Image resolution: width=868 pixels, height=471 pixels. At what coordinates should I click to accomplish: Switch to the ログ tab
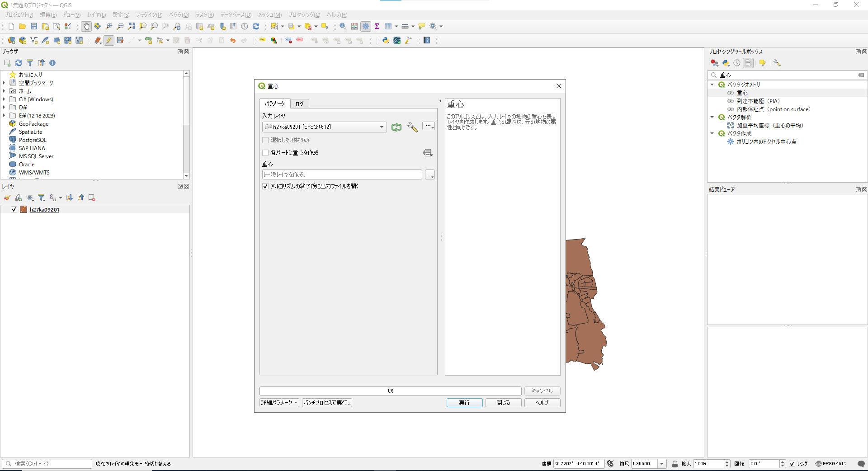(x=299, y=104)
